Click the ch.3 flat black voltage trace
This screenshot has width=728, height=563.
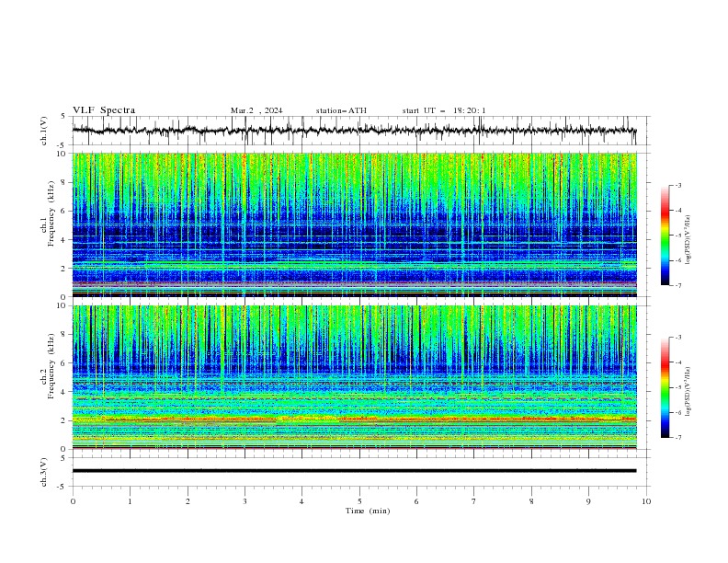coord(354,471)
